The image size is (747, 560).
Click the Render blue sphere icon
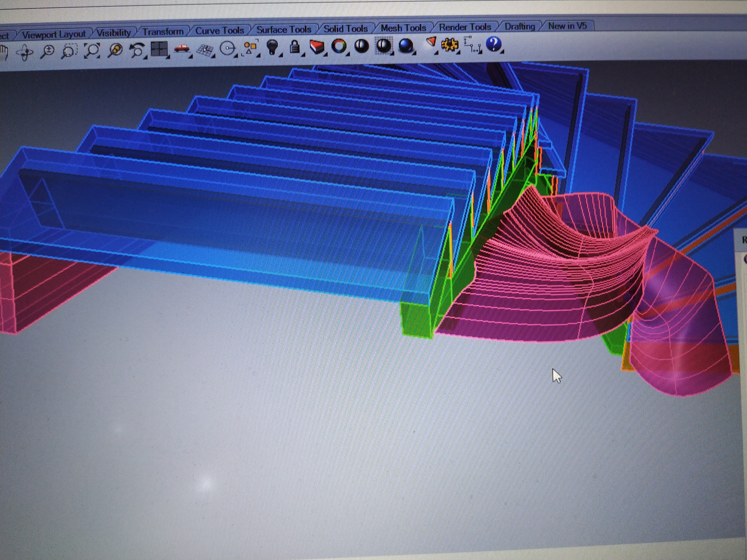[x=406, y=45]
